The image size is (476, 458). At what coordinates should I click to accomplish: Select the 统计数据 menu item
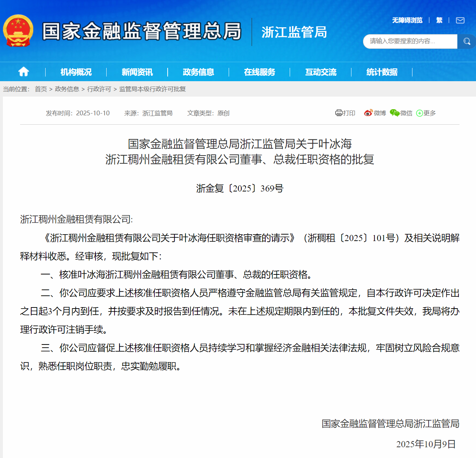[x=382, y=72]
